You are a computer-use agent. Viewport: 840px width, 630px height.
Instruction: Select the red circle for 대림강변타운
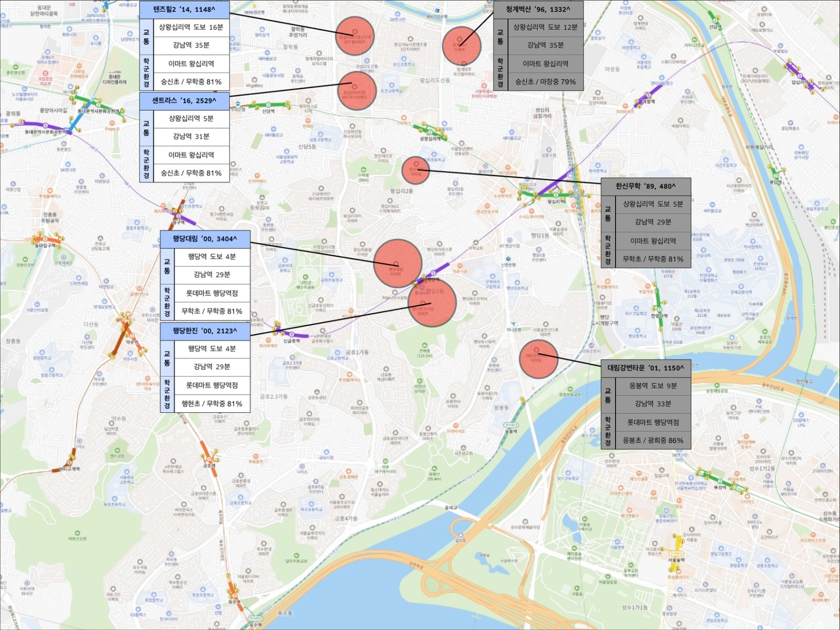pyautogui.click(x=539, y=359)
